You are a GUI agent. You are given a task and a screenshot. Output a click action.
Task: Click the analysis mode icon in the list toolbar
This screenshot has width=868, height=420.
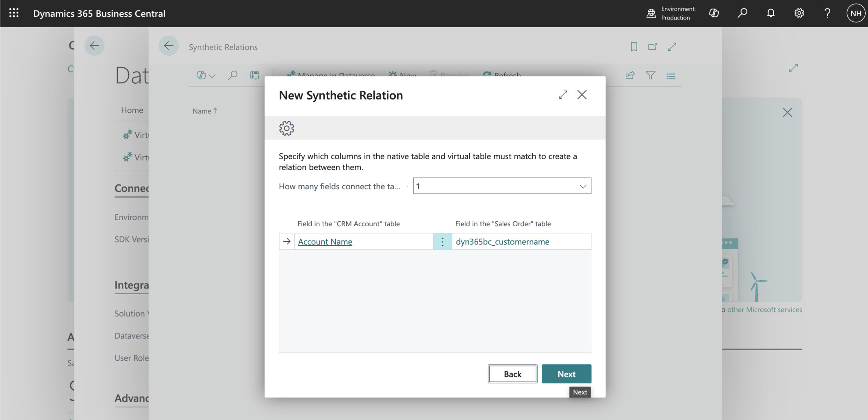(x=255, y=75)
